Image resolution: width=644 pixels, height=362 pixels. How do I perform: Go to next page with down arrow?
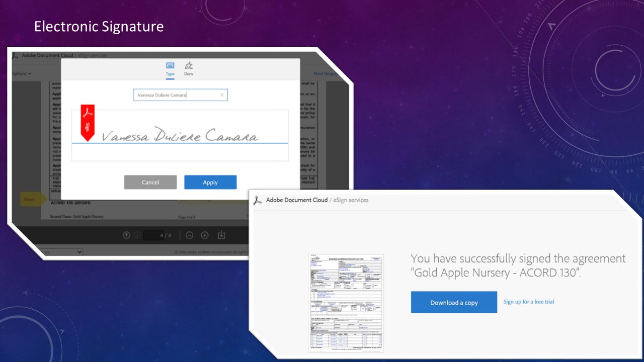(137, 235)
